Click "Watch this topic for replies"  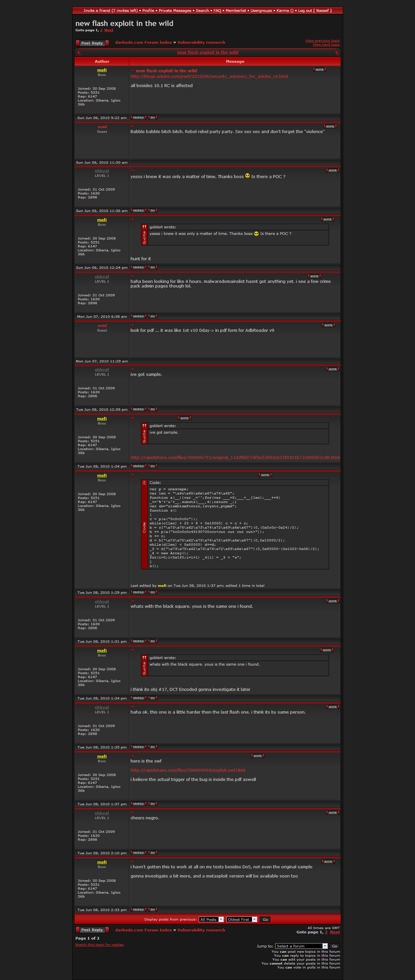99,945
